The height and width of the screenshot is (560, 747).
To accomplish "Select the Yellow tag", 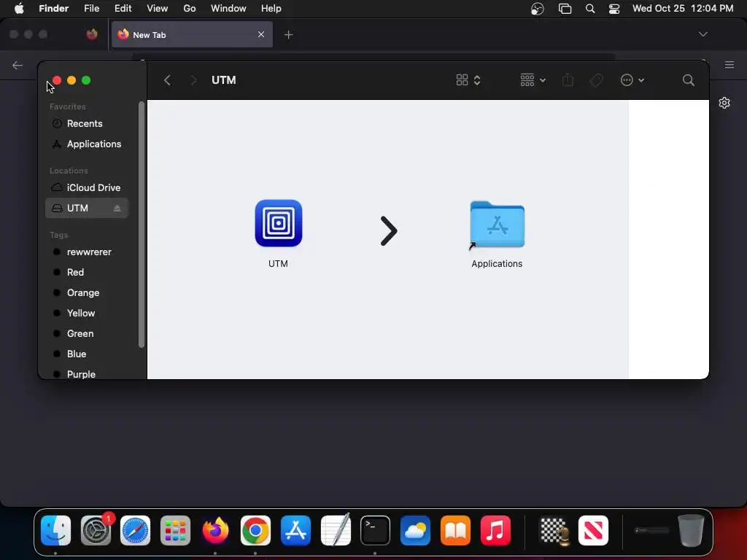I will [x=87, y=314].
